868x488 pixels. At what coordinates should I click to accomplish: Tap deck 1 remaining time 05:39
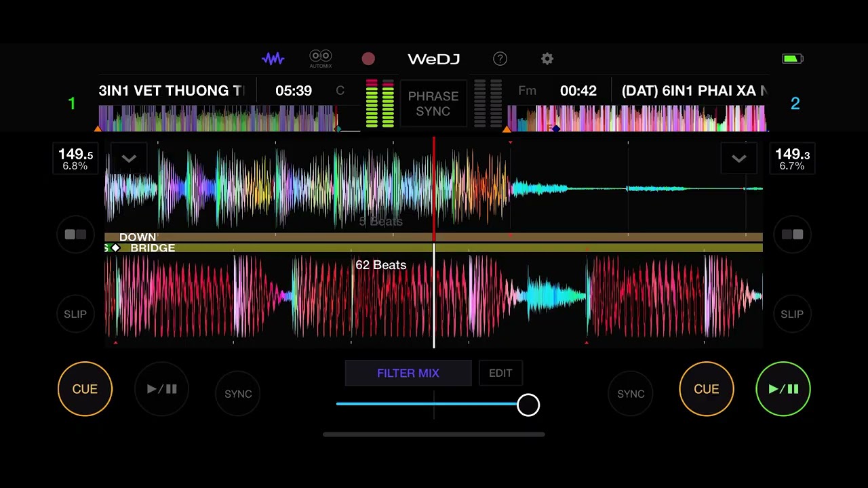point(294,91)
